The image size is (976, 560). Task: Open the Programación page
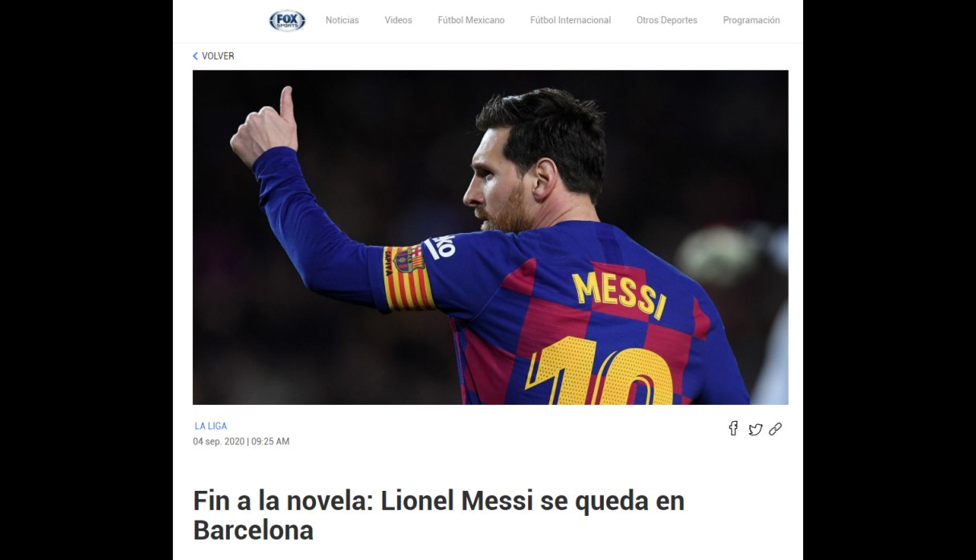(751, 20)
